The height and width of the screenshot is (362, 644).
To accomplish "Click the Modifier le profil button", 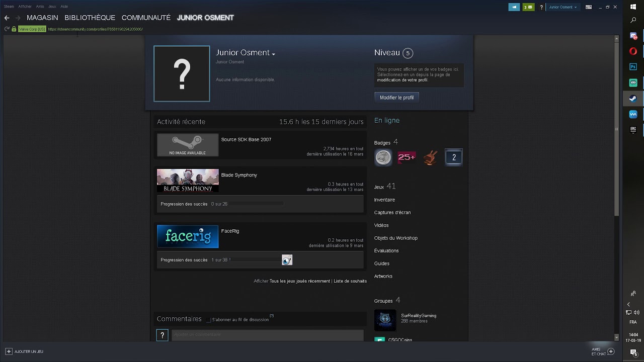I will tap(396, 98).
